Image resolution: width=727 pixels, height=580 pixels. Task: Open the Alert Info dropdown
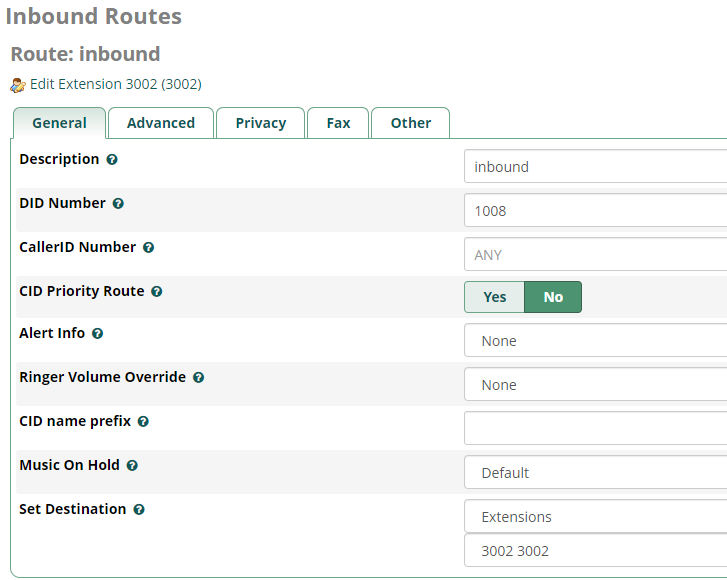click(595, 340)
